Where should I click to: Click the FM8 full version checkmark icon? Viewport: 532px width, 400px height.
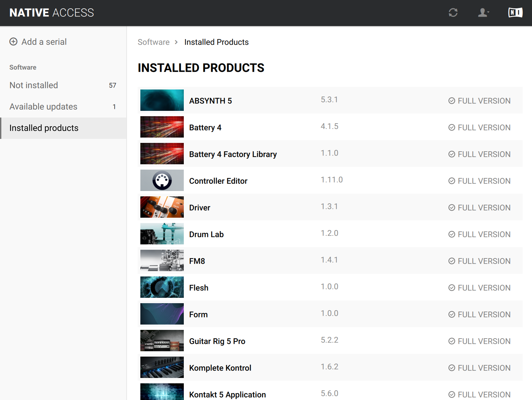[x=452, y=261]
